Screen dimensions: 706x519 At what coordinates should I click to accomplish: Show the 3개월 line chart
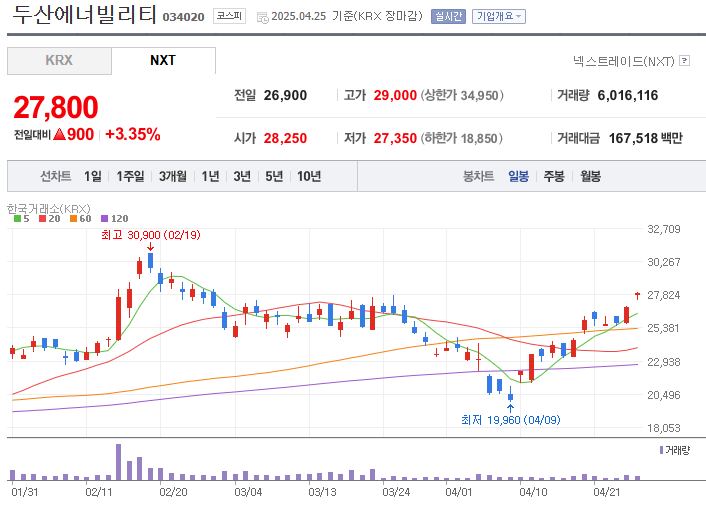point(172,176)
